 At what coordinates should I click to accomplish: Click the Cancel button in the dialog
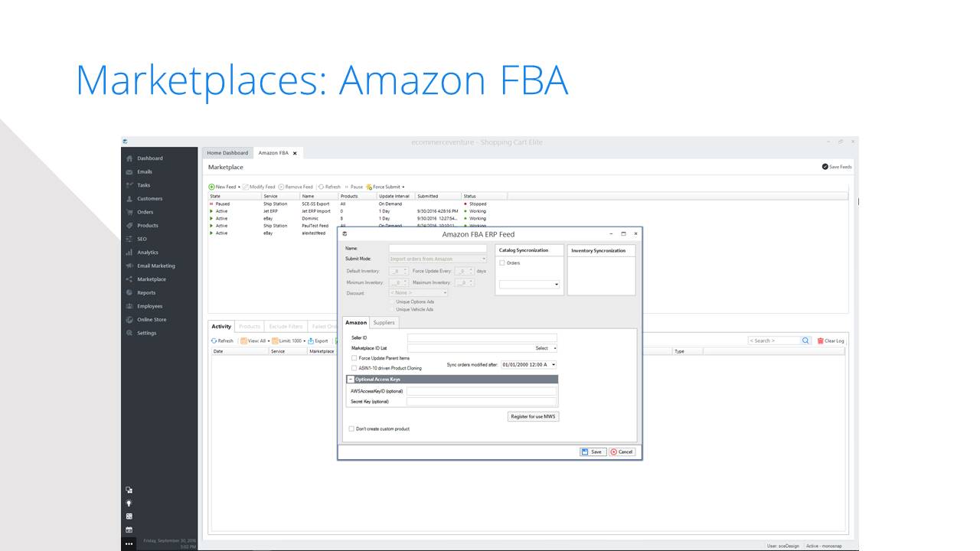coord(622,452)
